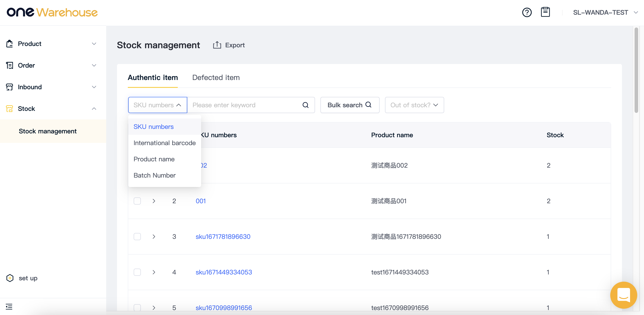Click product name 测试商品1671781896630
Viewport: 644px width, 315px height.
[x=406, y=236]
